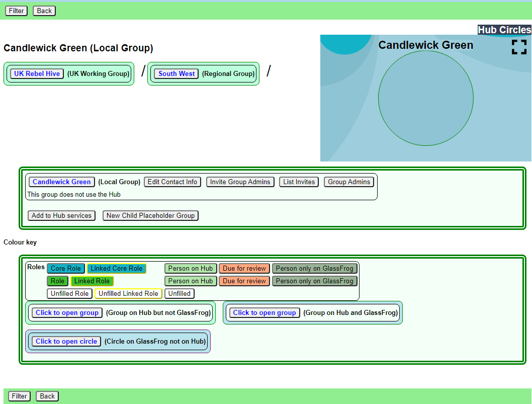Image resolution: width=532 pixels, height=404 pixels.
Task: Click the Hub Circles title label
Action: (x=504, y=30)
